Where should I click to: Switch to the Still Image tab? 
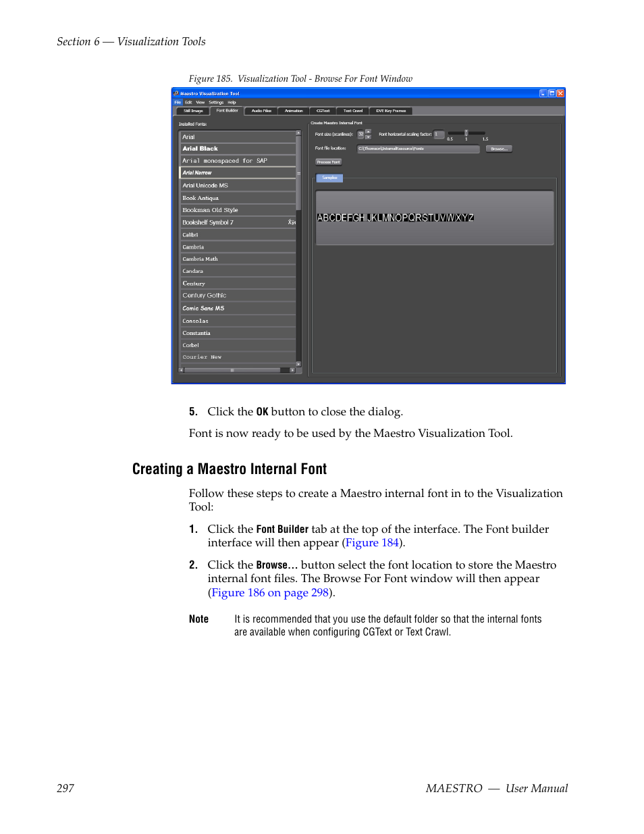(x=193, y=111)
